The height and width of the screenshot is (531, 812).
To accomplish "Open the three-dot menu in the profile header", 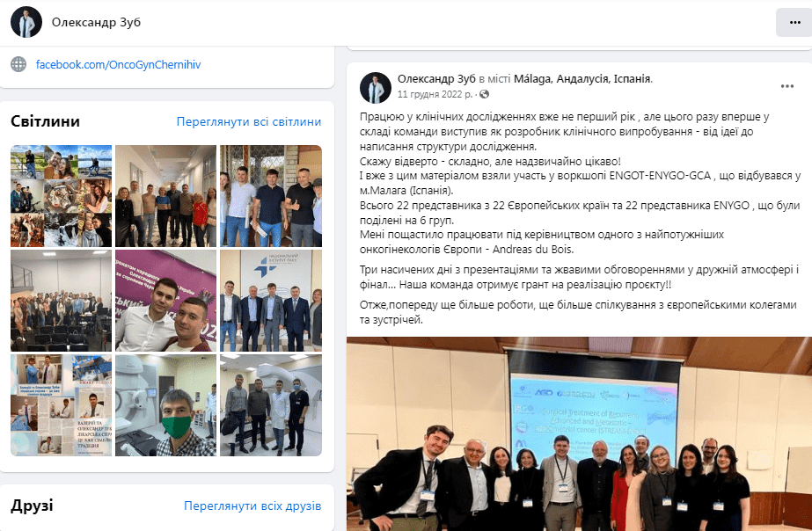I will pos(795,22).
